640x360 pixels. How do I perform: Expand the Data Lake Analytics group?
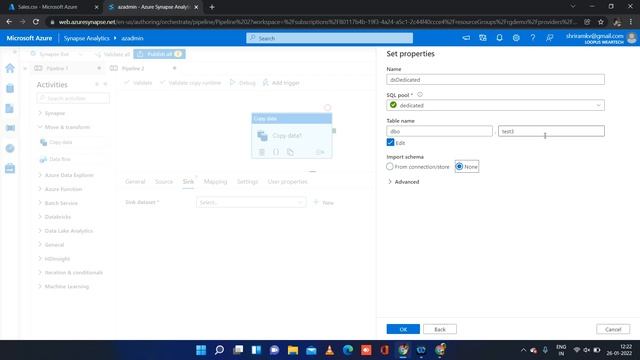click(x=65, y=231)
